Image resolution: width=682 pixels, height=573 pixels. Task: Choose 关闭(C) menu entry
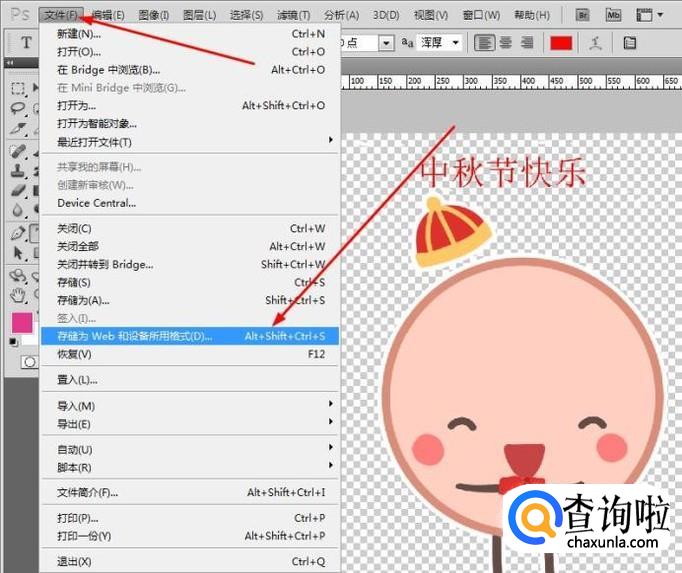point(190,228)
